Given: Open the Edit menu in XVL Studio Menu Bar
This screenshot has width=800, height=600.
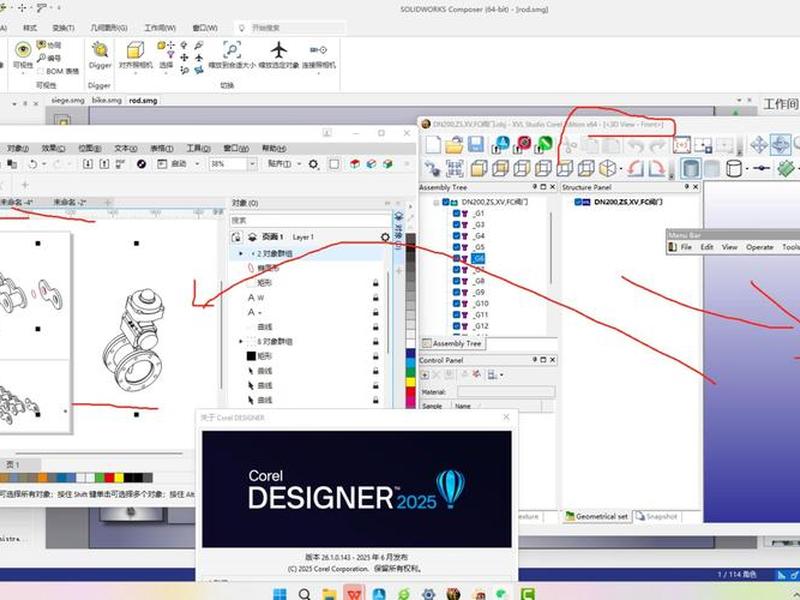Looking at the screenshot, I should pyautogui.click(x=707, y=247).
